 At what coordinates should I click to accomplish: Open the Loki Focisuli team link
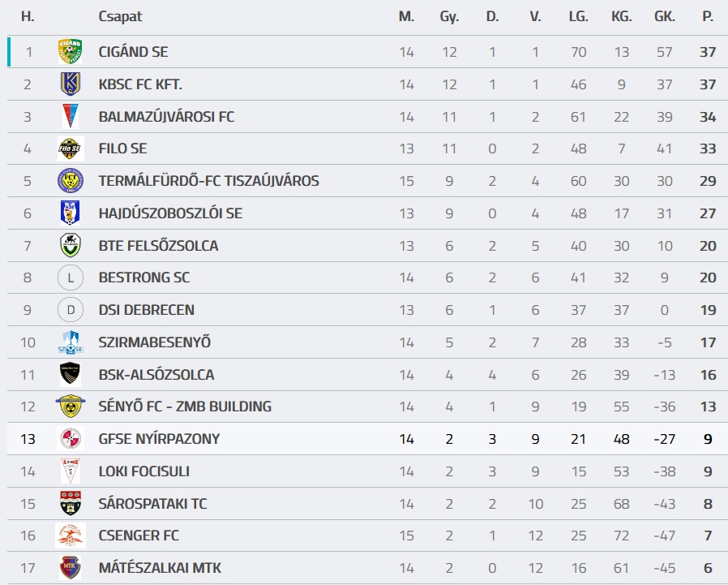(143, 471)
